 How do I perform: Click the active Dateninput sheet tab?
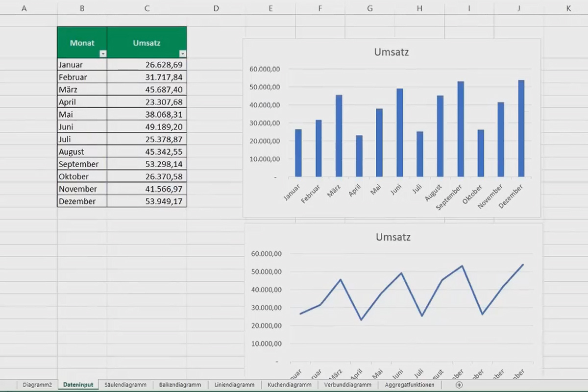[x=78, y=385]
